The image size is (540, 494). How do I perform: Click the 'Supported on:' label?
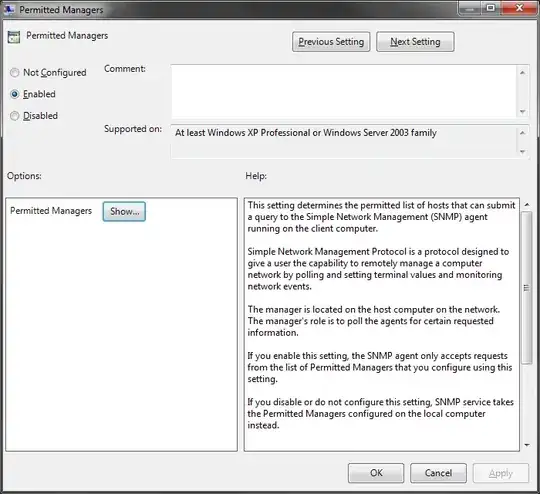[133, 129]
